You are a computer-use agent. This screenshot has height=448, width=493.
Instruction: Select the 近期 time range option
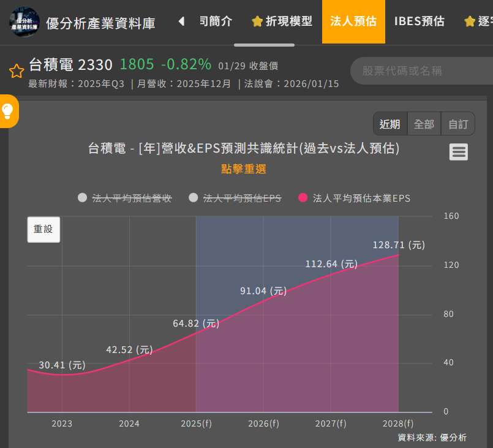pos(390,123)
